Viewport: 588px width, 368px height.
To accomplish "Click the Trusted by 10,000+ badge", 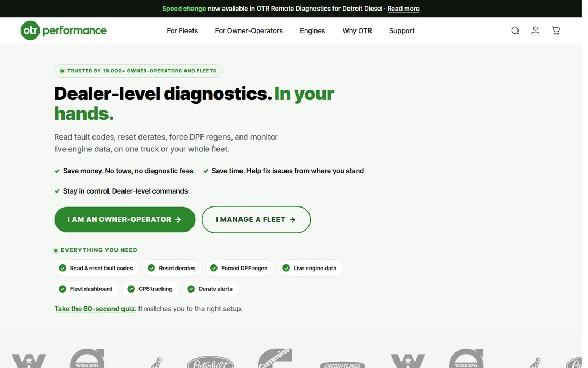I will tap(138, 71).
